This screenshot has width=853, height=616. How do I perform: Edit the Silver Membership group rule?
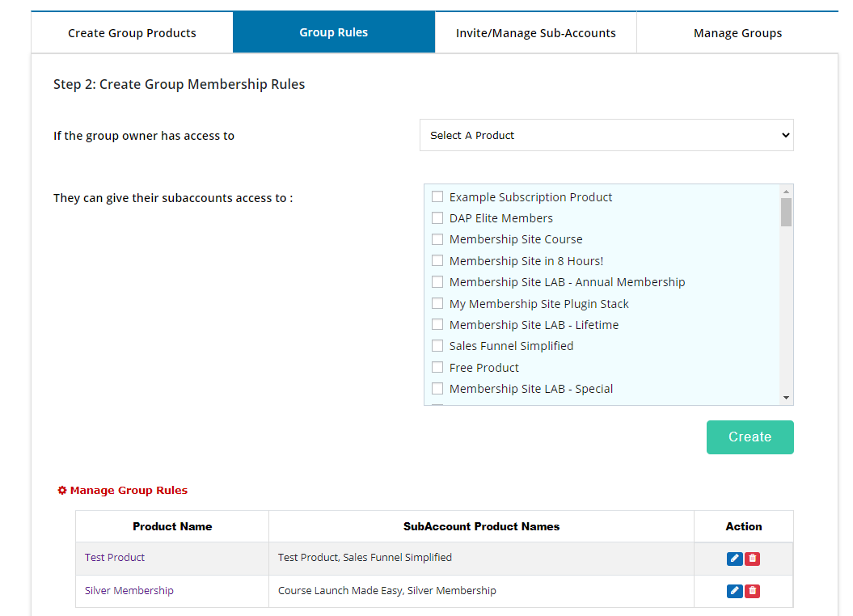pos(734,591)
